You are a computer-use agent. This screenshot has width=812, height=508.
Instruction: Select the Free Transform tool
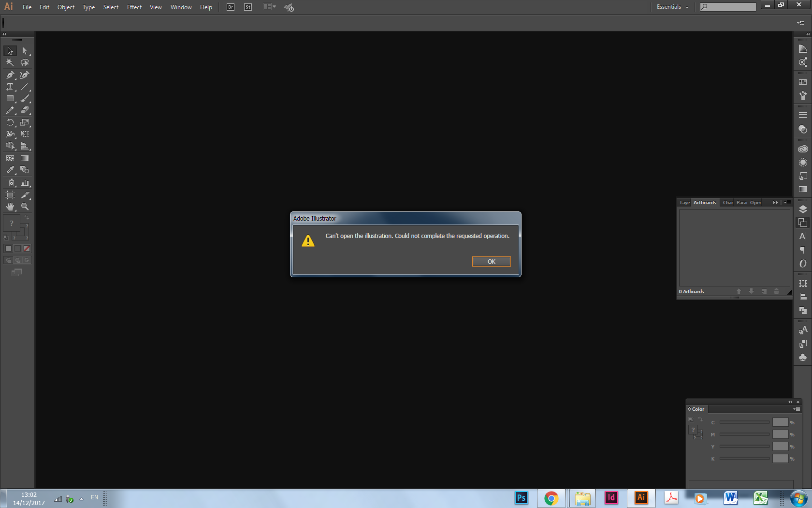coord(25,134)
